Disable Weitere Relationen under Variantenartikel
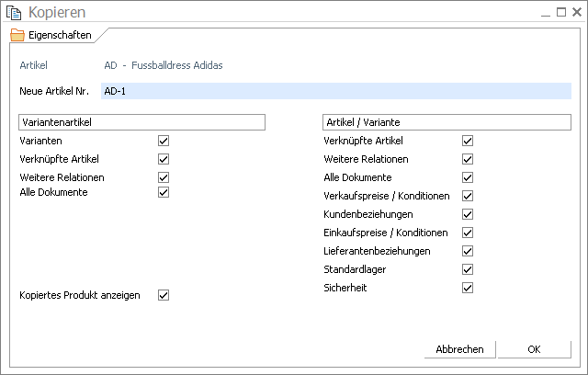The height and width of the screenshot is (375, 588). click(164, 176)
